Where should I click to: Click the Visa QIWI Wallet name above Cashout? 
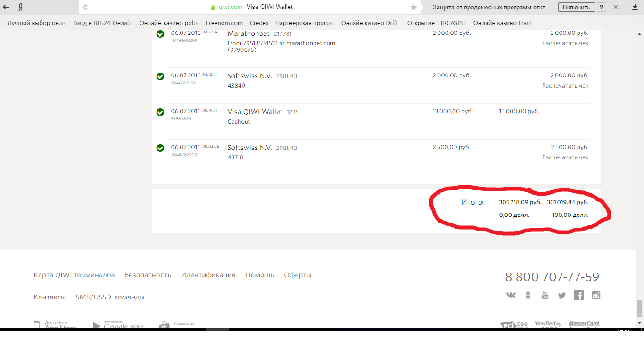click(255, 112)
